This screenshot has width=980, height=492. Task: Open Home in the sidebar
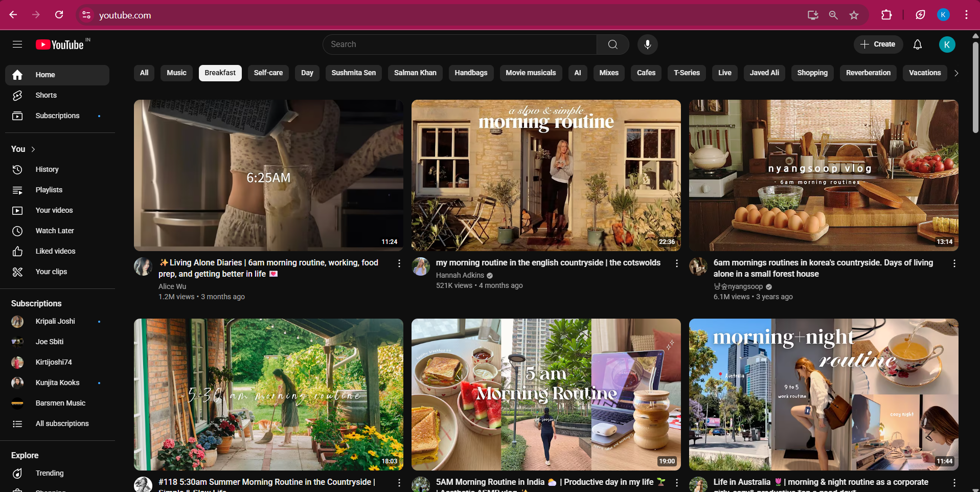[57, 75]
